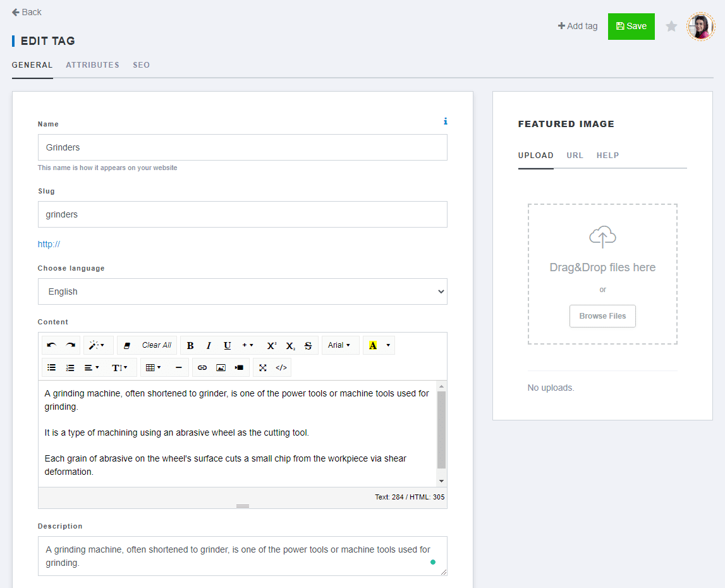This screenshot has height=588, width=725.
Task: Click the insert video icon
Action: tap(240, 367)
